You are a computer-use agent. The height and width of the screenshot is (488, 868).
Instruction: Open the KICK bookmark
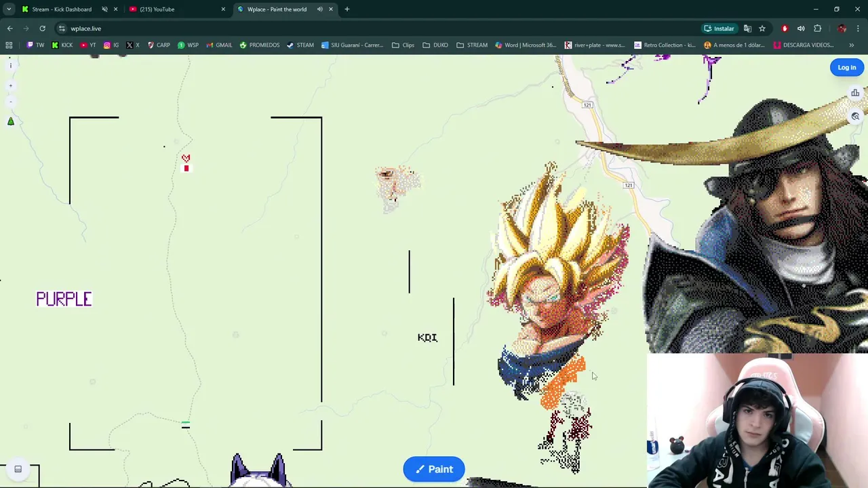pyautogui.click(x=62, y=45)
